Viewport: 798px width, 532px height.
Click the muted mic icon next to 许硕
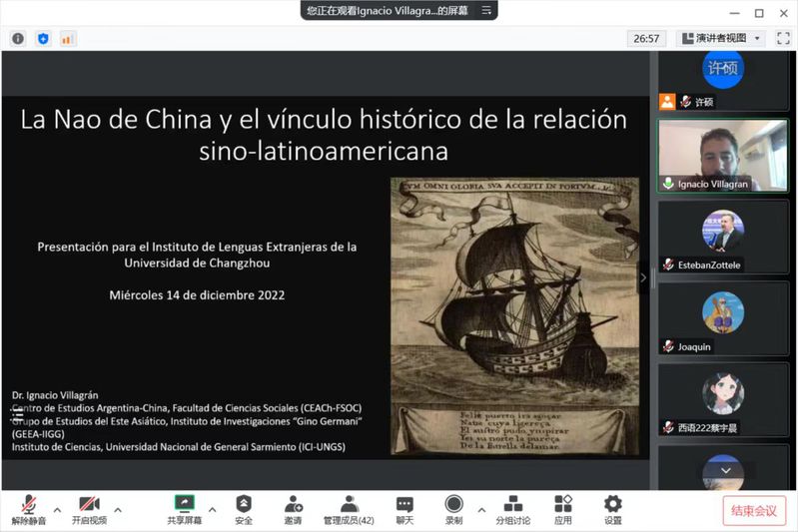click(685, 102)
